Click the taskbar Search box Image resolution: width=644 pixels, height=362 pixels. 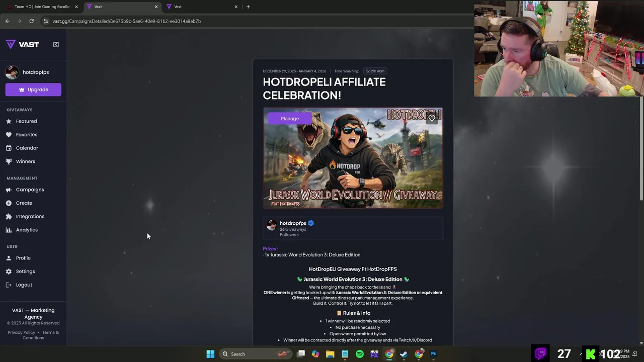256,354
